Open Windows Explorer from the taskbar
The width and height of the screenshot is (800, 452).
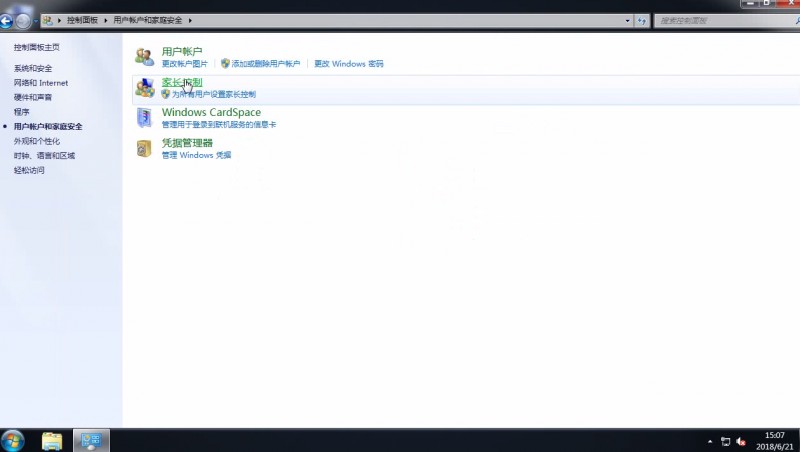(52, 441)
